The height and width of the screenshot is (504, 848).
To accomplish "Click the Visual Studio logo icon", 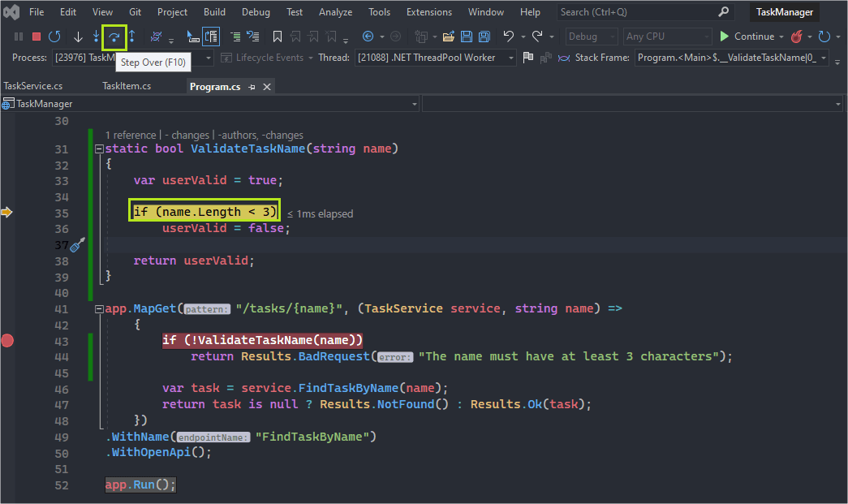I will point(11,12).
